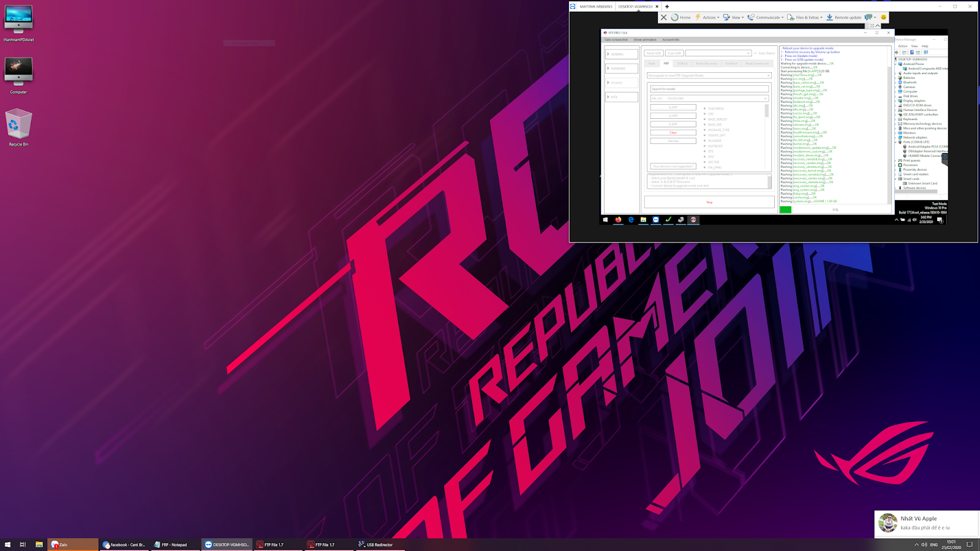
Task: Open the Fastboot tab in EFT Pro
Action: pos(731,63)
